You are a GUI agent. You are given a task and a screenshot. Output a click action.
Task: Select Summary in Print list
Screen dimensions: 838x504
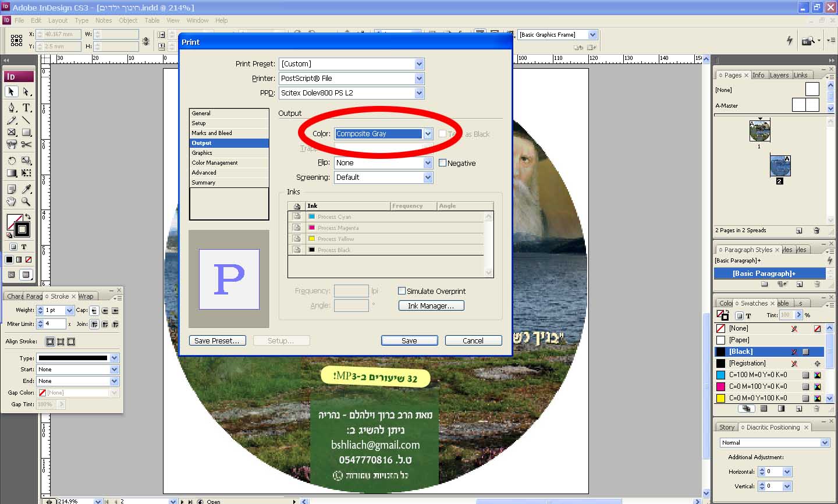coord(229,183)
